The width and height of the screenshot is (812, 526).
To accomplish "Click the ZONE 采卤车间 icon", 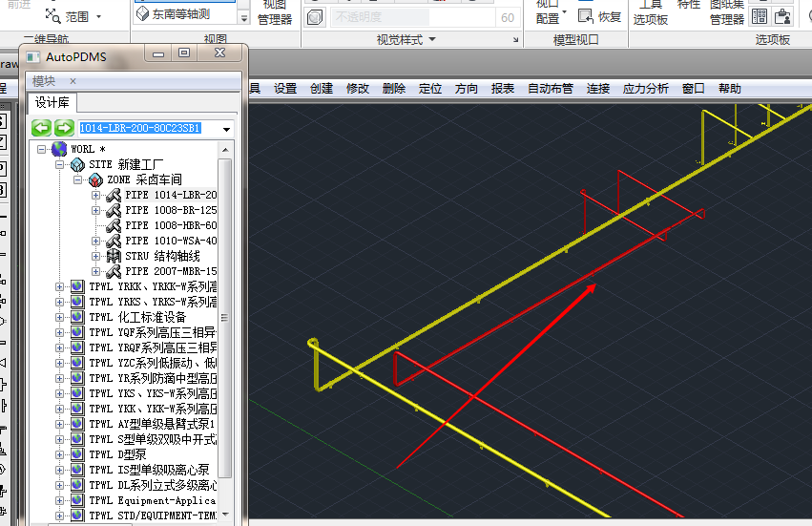I will [95, 179].
